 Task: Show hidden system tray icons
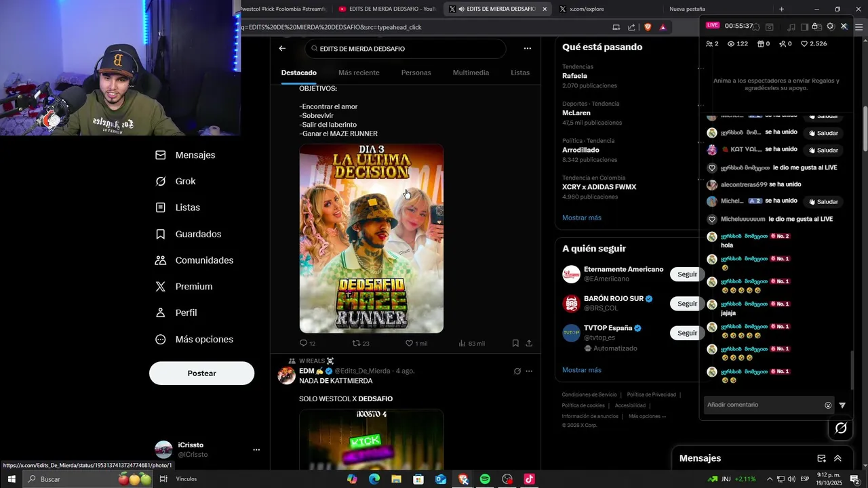point(769,479)
